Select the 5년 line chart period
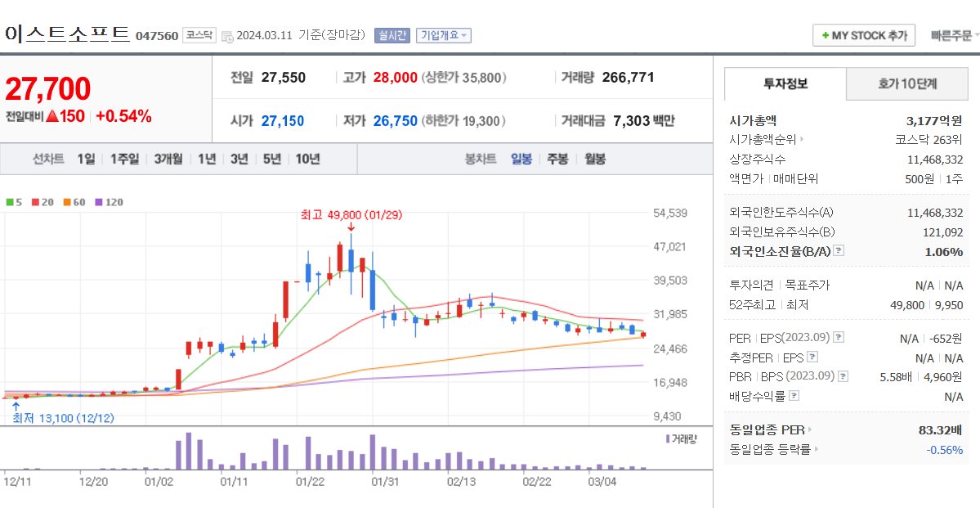 pos(272,159)
